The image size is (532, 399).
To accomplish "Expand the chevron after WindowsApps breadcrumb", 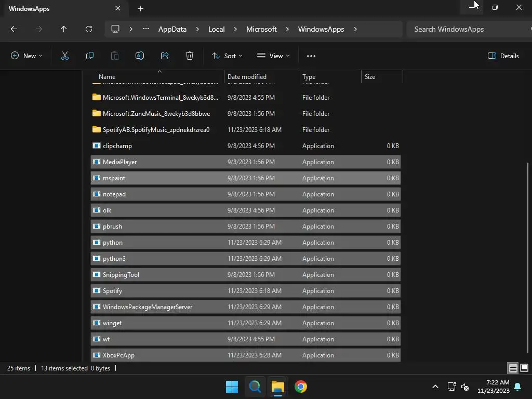I will tap(355, 29).
